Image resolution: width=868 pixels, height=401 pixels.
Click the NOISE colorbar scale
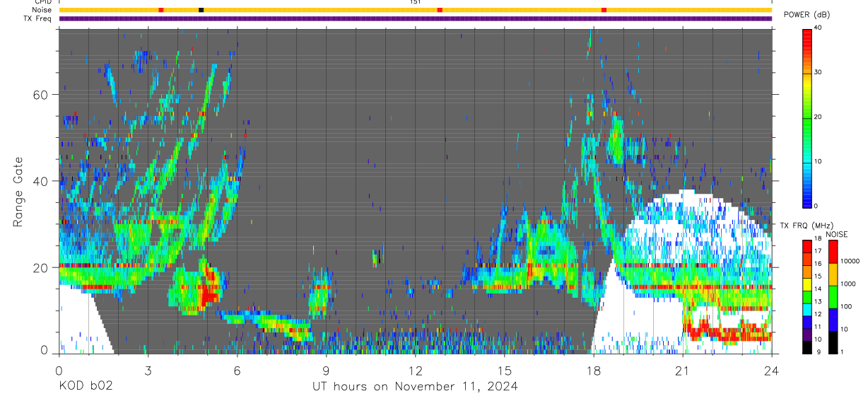click(833, 296)
